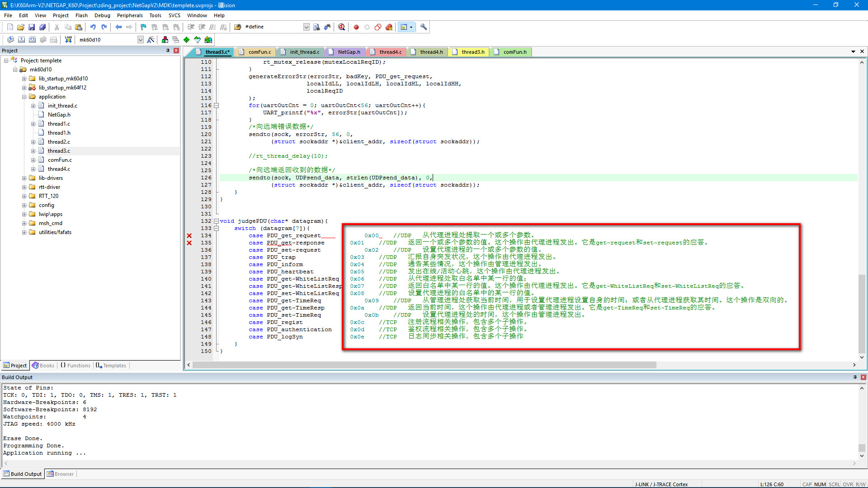Switch to the Browser output tab
The height and width of the screenshot is (488, 868).
tap(61, 474)
